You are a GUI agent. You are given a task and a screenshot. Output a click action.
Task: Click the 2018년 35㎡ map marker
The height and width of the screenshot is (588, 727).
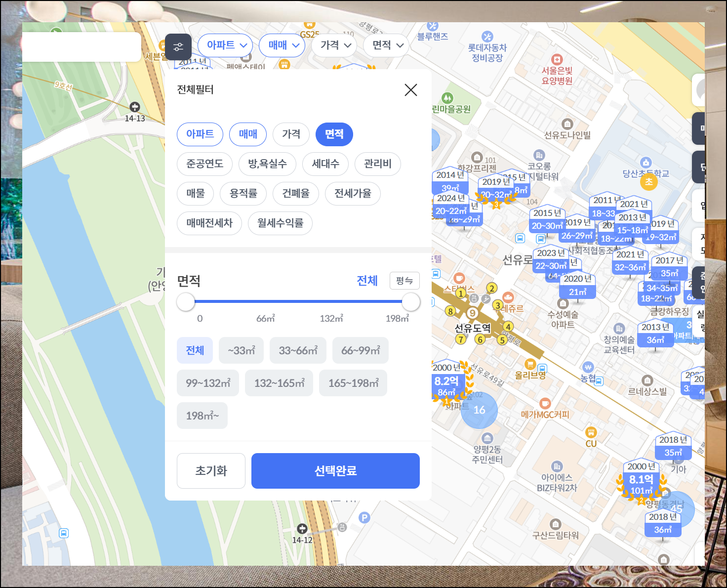[x=673, y=447]
